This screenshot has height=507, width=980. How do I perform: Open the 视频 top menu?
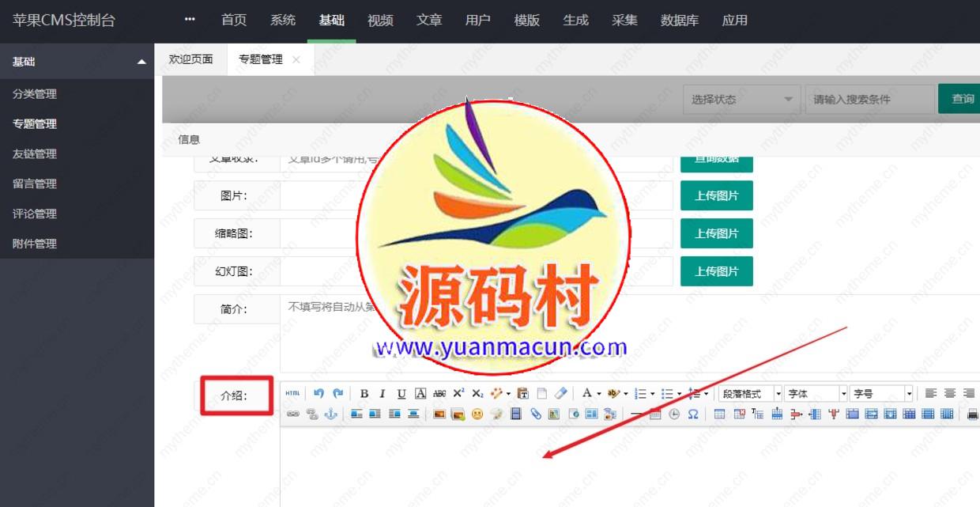tap(380, 21)
